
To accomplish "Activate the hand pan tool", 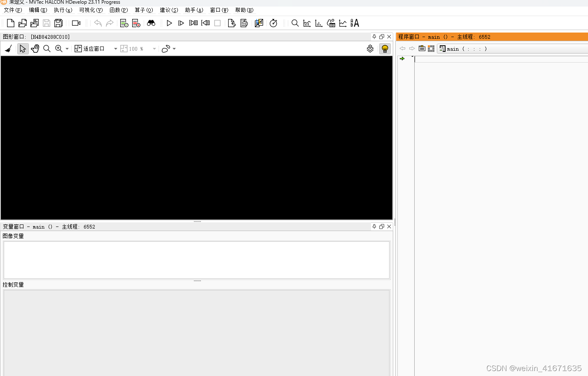I will pos(35,49).
